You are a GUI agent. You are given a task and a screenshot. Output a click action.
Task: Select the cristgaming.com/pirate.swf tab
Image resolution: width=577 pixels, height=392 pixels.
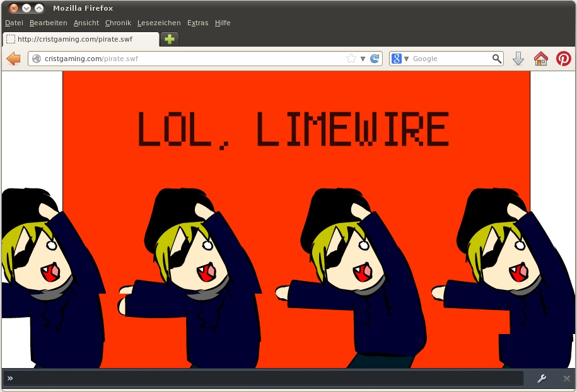point(81,39)
